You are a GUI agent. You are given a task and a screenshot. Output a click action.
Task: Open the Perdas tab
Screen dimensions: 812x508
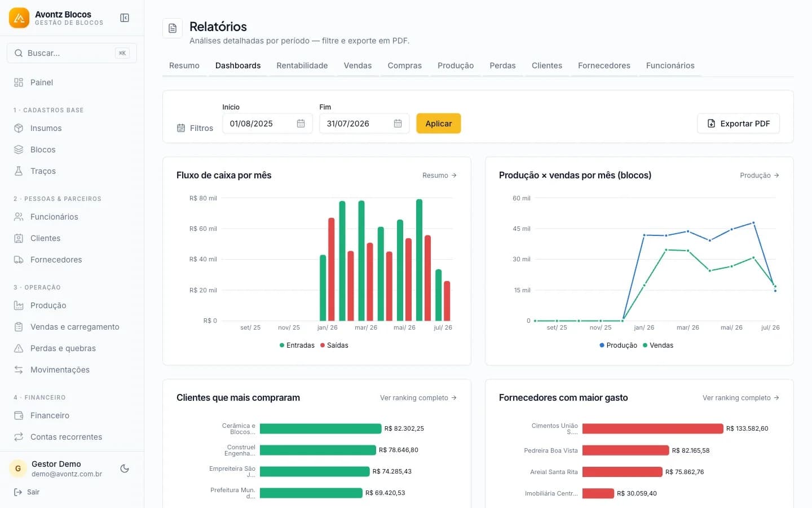(x=502, y=65)
